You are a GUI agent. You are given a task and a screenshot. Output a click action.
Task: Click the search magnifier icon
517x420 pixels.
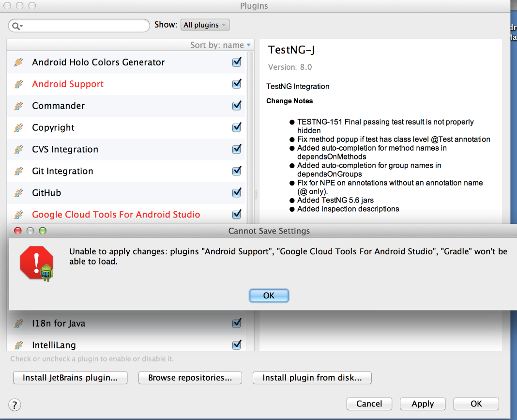pyautogui.click(x=17, y=26)
